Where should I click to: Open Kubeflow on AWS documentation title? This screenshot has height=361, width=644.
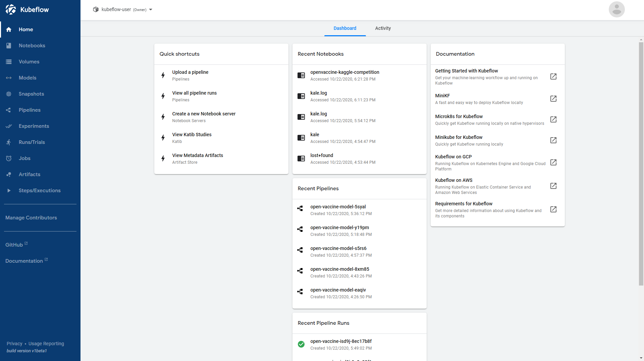454,180
